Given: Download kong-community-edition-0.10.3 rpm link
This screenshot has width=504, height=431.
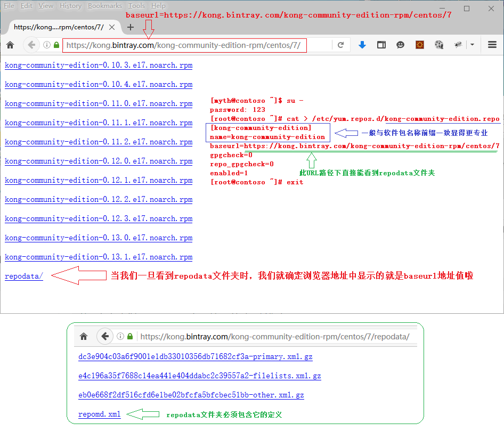Looking at the screenshot, I should pyautogui.click(x=99, y=65).
